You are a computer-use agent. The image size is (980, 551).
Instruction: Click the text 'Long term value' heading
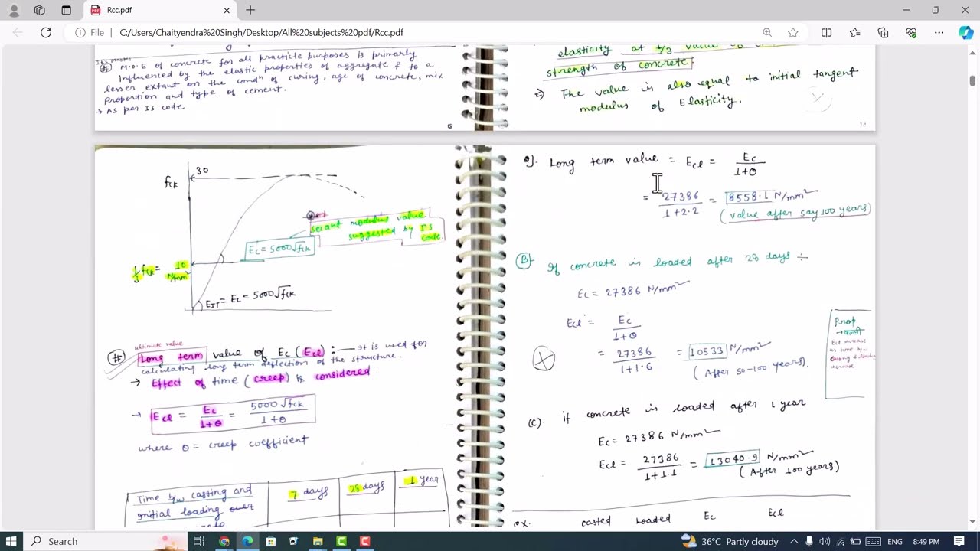(x=603, y=161)
